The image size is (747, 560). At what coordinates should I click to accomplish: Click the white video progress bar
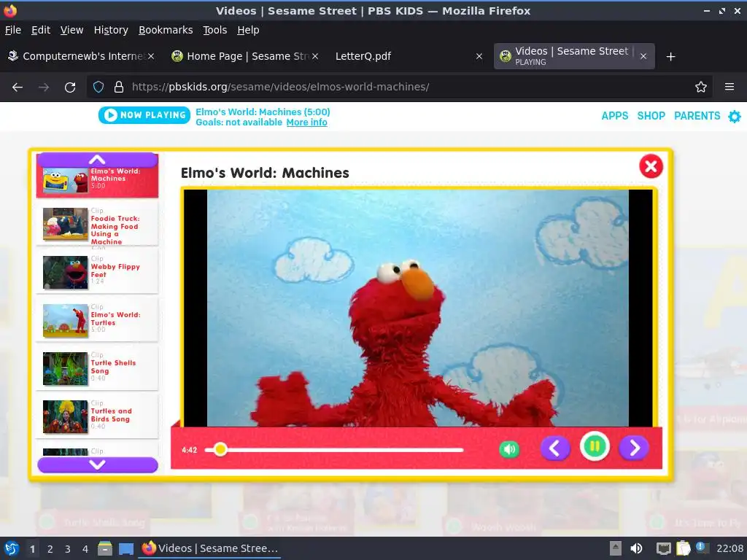click(334, 449)
